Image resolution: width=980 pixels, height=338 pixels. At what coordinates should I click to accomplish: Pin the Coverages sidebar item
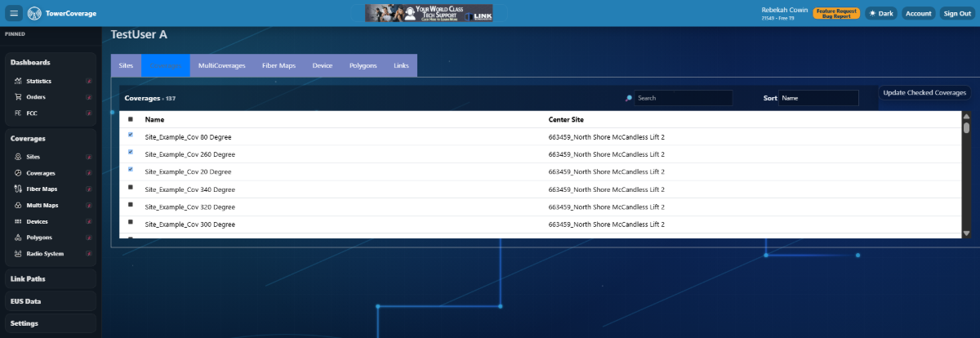click(x=89, y=173)
